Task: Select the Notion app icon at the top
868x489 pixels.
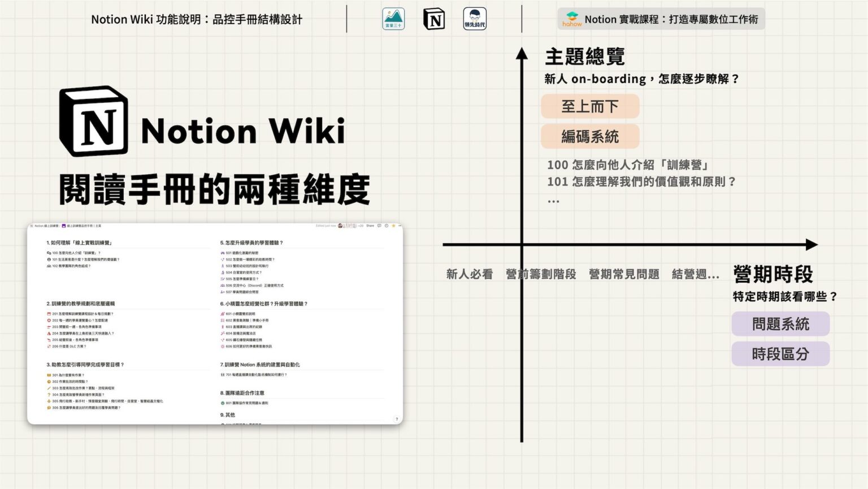Action: [x=434, y=19]
